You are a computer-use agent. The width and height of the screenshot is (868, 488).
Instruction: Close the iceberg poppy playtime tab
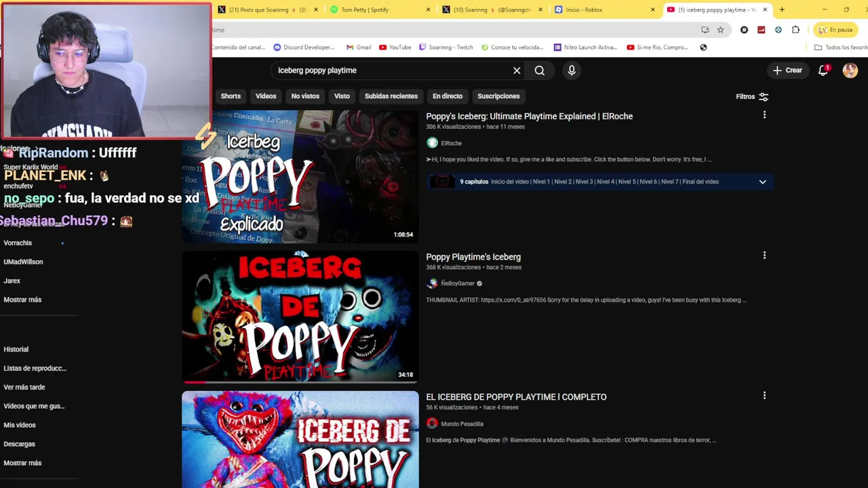coord(765,9)
